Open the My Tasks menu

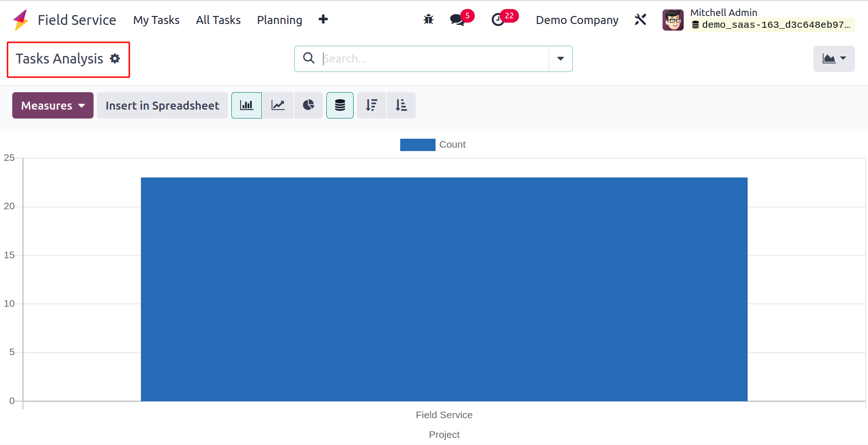pyautogui.click(x=156, y=20)
